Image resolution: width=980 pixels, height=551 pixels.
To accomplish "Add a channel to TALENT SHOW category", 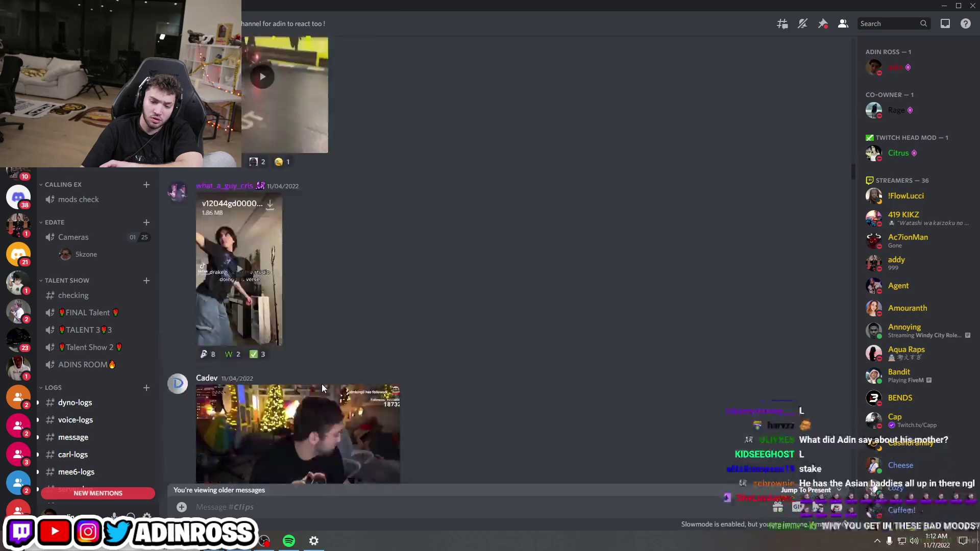I will point(146,281).
